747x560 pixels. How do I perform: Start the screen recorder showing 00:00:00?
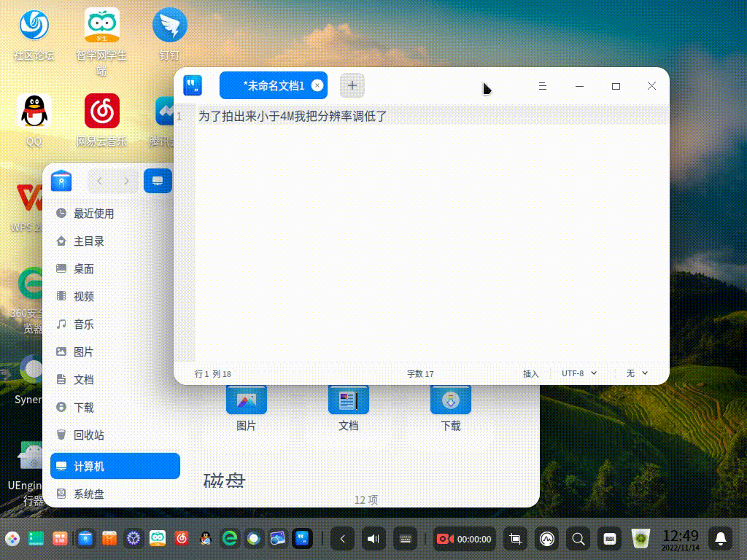(464, 540)
